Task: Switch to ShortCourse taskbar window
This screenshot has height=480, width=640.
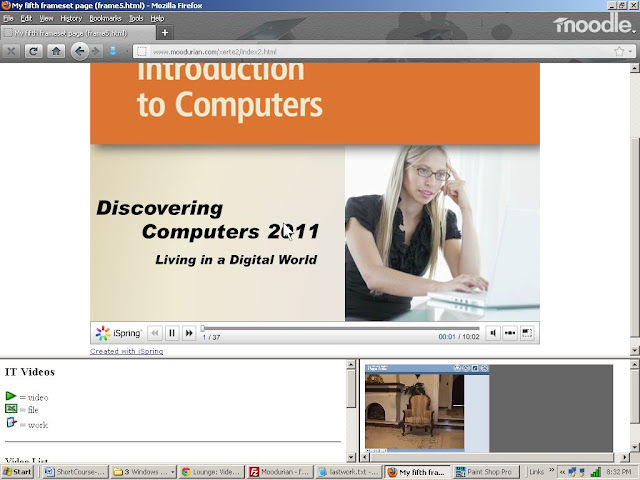Action: (75, 472)
